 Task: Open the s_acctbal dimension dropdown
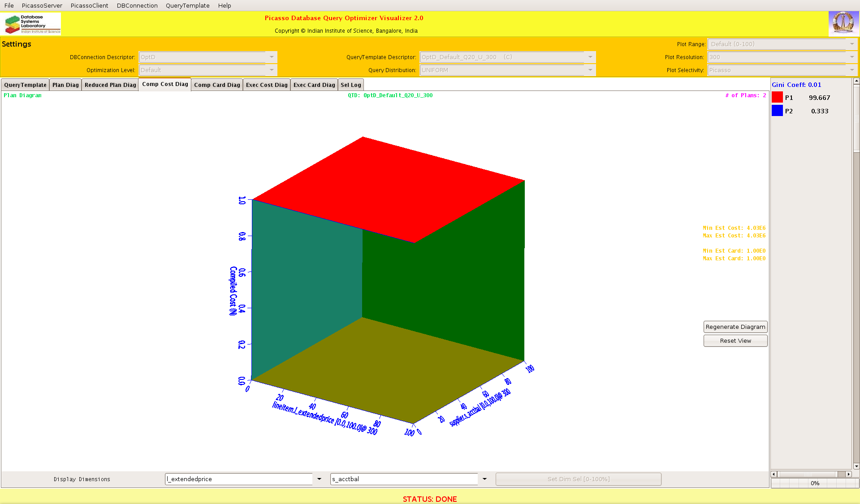tap(484, 479)
